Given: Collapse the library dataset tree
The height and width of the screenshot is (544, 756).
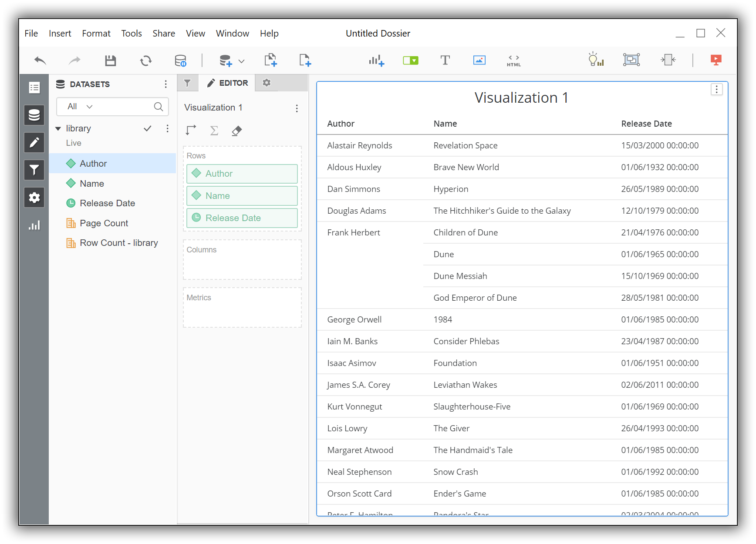Looking at the screenshot, I should pos(58,128).
